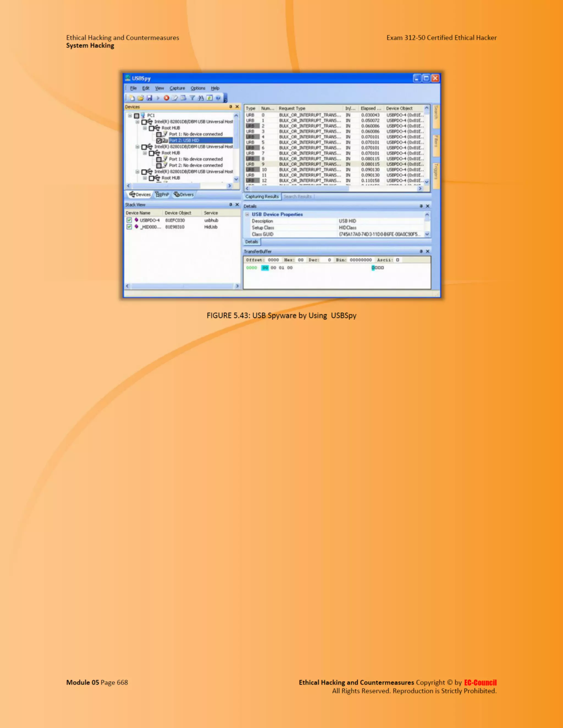Viewport: 563px width, 728px height.
Task: Click the Open folder toolbar icon
Action: [140, 98]
